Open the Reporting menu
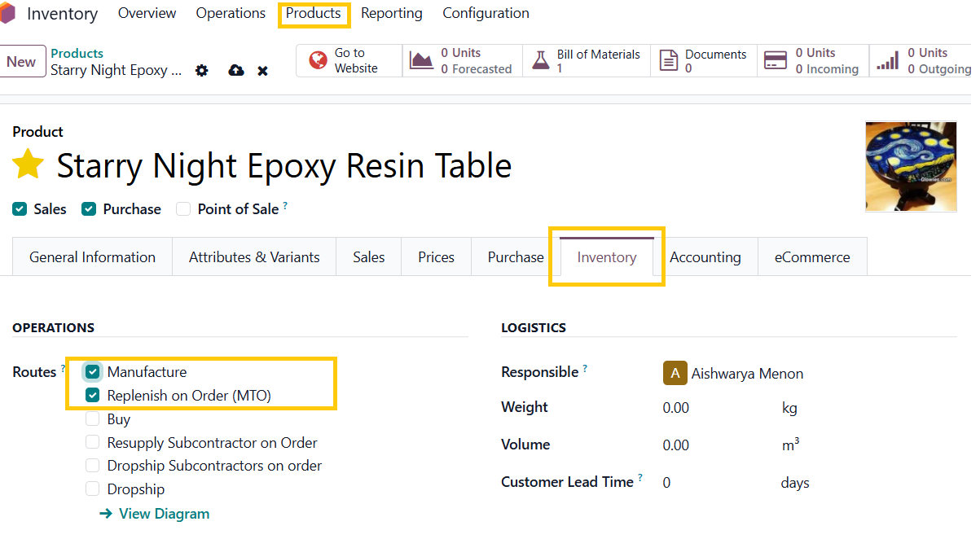 click(x=391, y=14)
